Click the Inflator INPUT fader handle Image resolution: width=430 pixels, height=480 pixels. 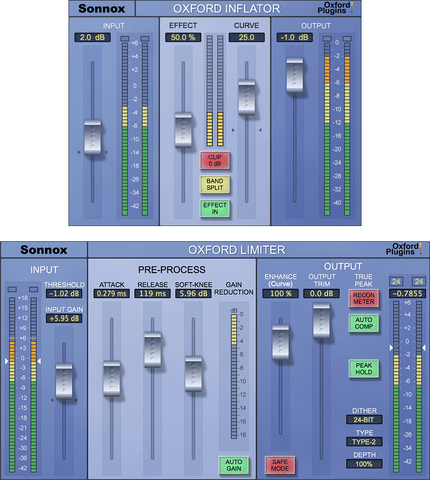click(92, 137)
